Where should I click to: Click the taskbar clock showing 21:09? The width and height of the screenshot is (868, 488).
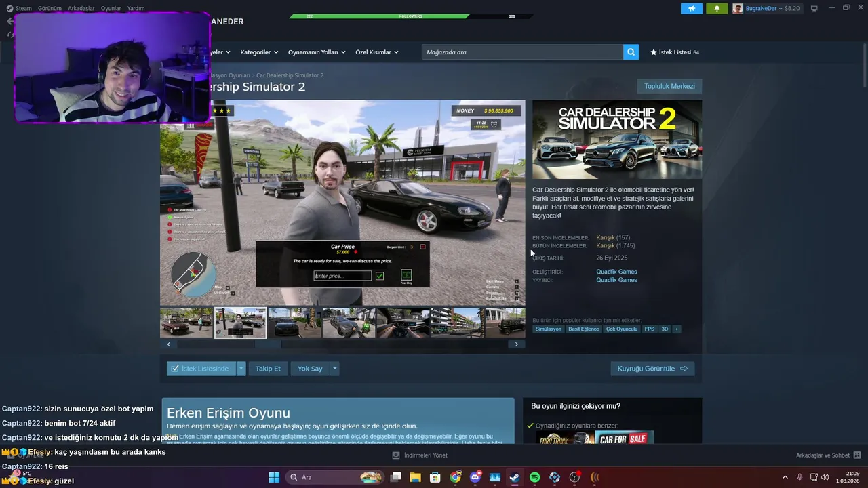click(849, 477)
